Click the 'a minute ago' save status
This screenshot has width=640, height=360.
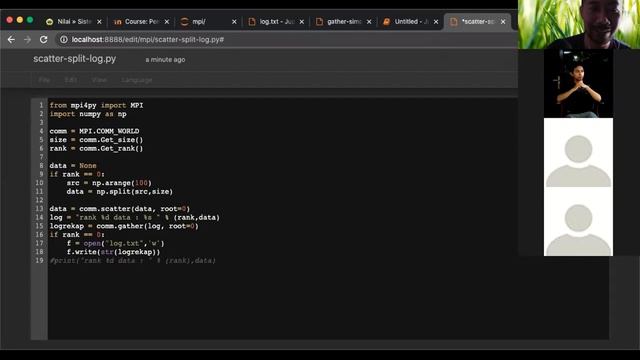(165, 60)
